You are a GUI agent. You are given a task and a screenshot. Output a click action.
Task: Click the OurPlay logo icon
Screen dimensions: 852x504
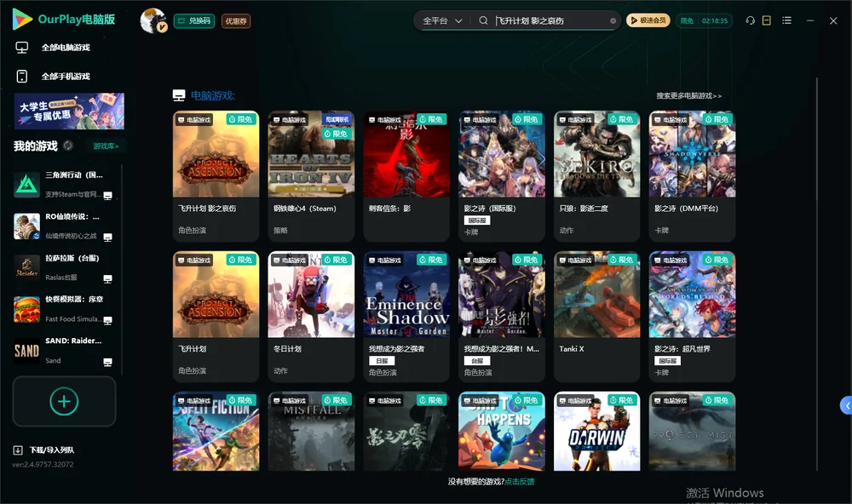22,20
